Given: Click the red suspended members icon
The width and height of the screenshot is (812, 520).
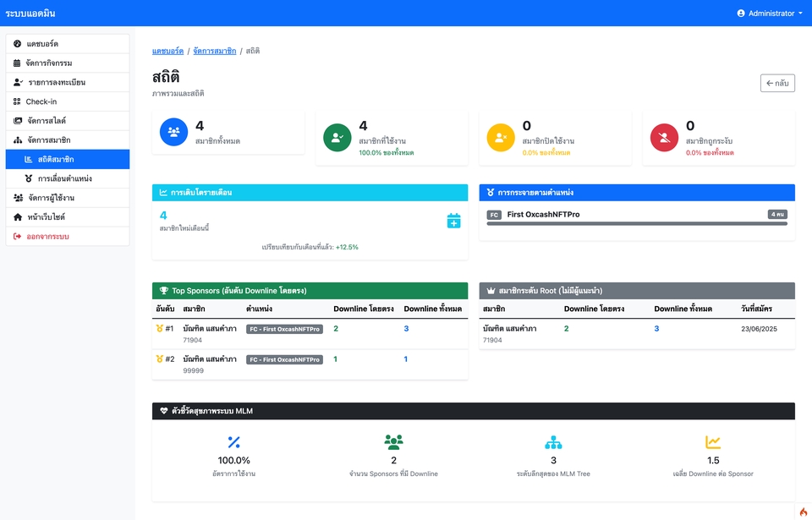Looking at the screenshot, I should (663, 138).
